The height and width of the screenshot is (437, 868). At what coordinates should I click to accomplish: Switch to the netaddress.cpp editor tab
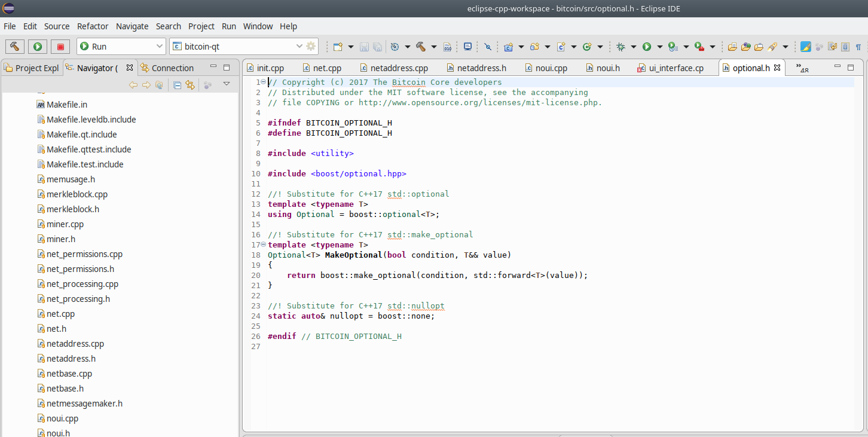[399, 68]
